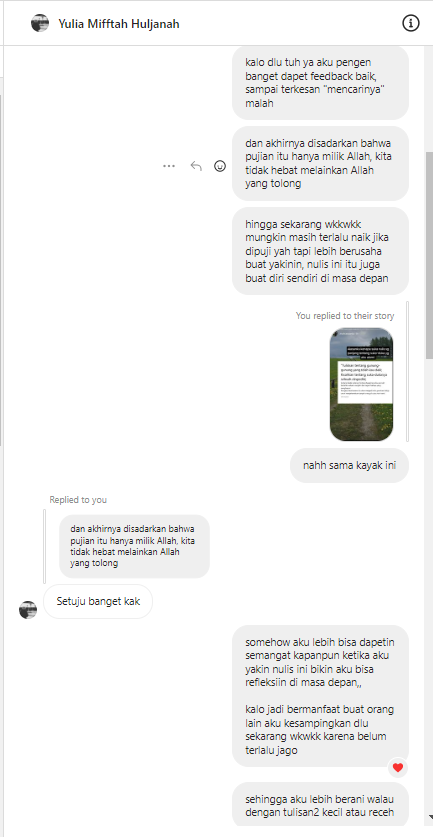The image size is (433, 837).
Task: Click the "Replied to you" label
Action: pos(78,500)
